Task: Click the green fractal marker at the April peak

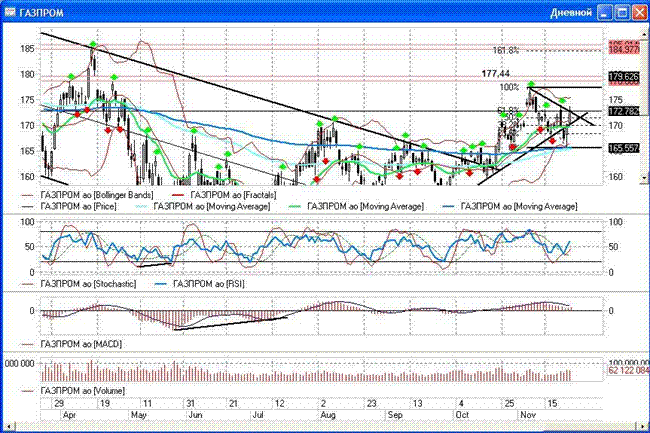Action: [93, 44]
